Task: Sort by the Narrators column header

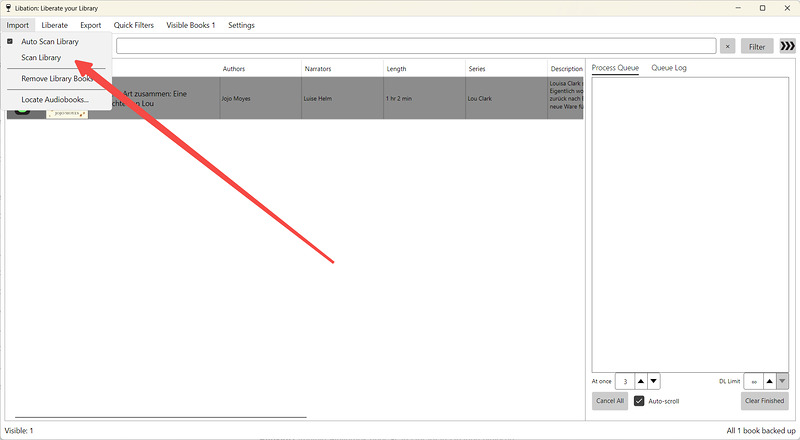Action: [x=342, y=68]
